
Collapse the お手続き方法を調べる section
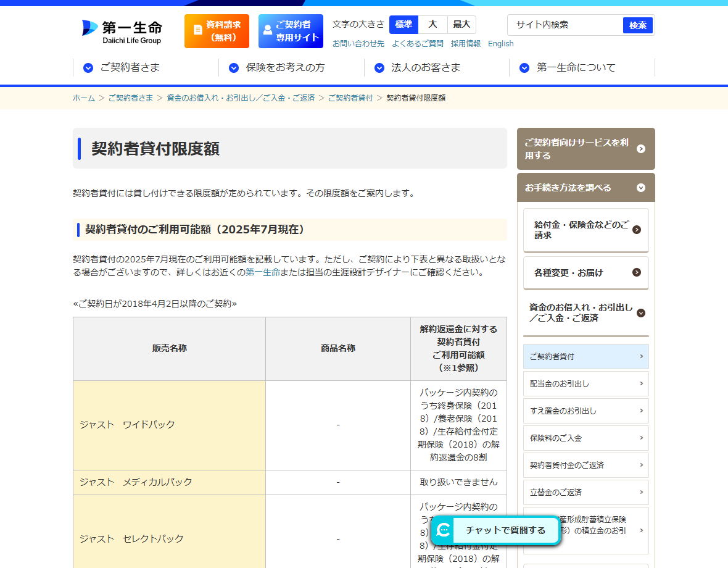coord(586,188)
